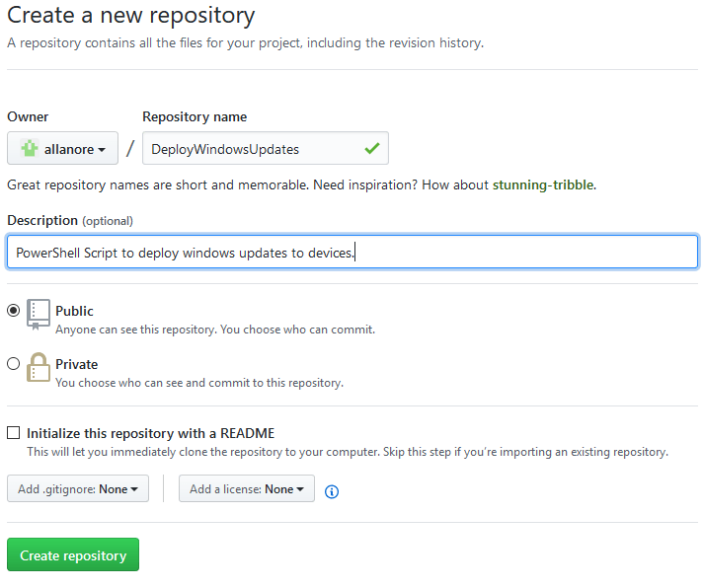The image size is (704, 588).
Task: Click the Repository name label
Action: pos(195,116)
